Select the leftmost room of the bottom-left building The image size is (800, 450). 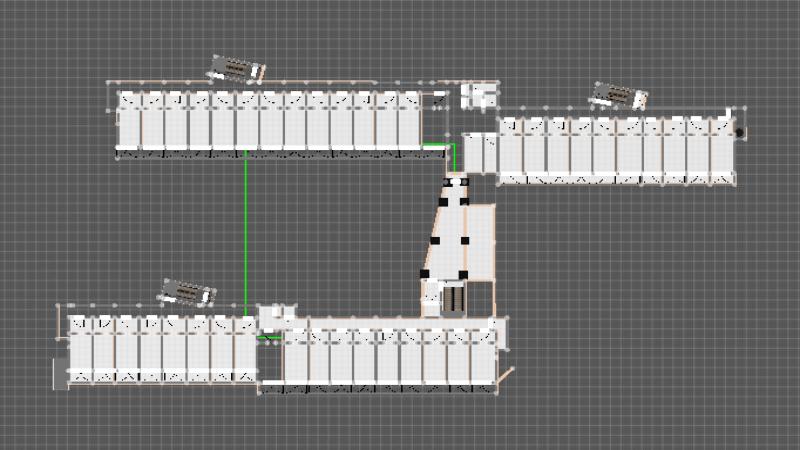80,350
